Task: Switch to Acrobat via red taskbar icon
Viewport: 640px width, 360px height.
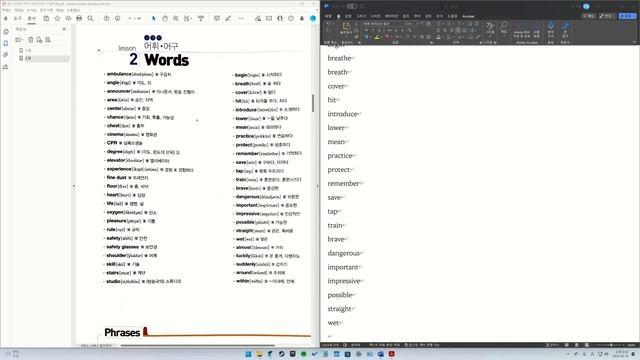Action: click(x=391, y=354)
